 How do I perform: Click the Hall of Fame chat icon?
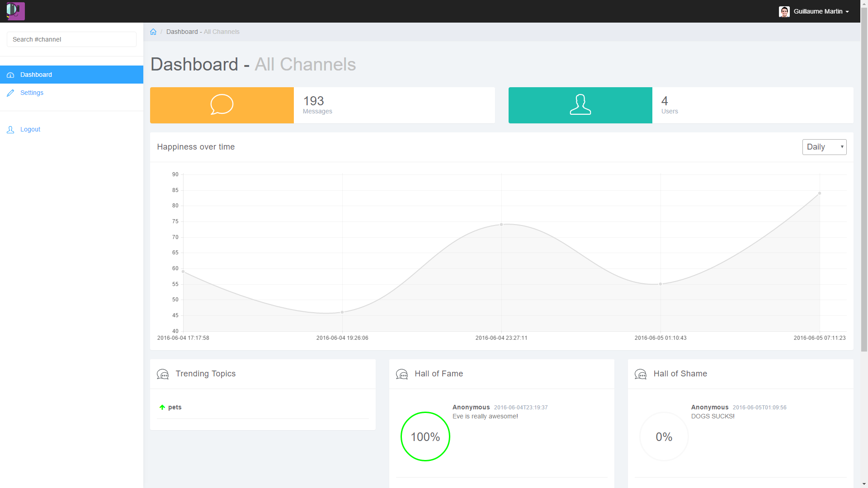pyautogui.click(x=402, y=374)
